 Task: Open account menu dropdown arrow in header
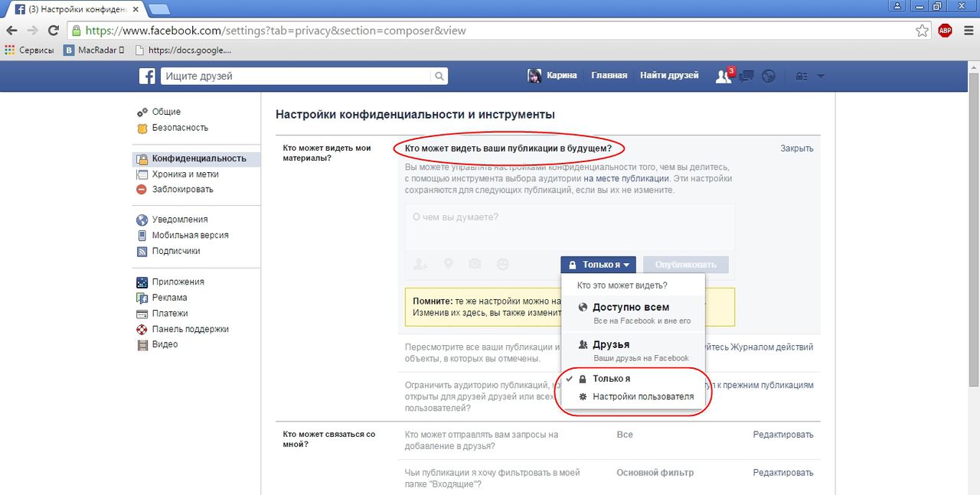click(x=821, y=77)
